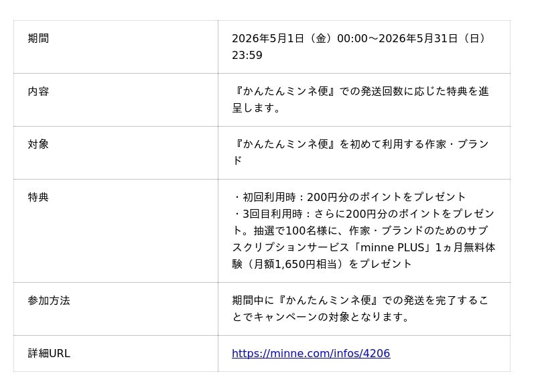Click the 特典 row label
This screenshot has height=392, width=536.
[38, 197]
